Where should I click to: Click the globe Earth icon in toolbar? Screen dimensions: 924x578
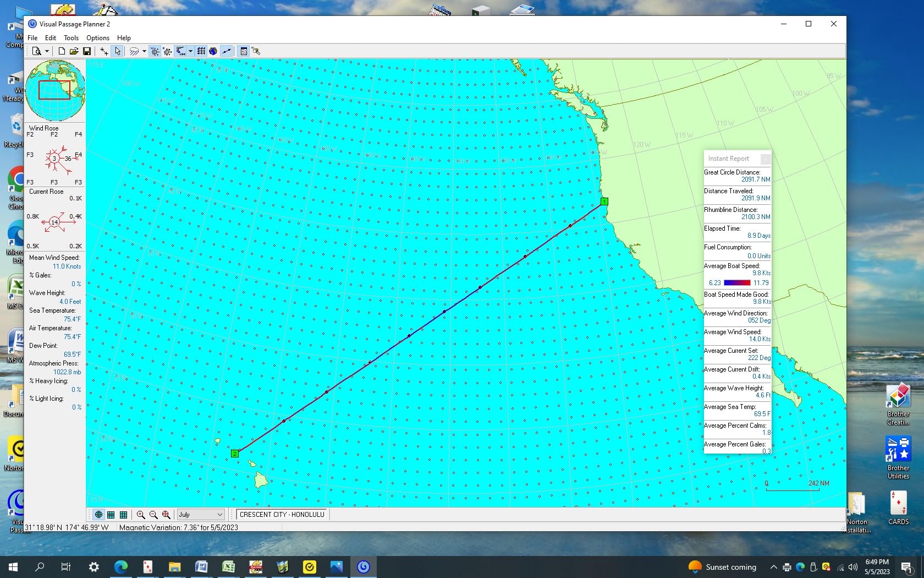[x=213, y=51]
